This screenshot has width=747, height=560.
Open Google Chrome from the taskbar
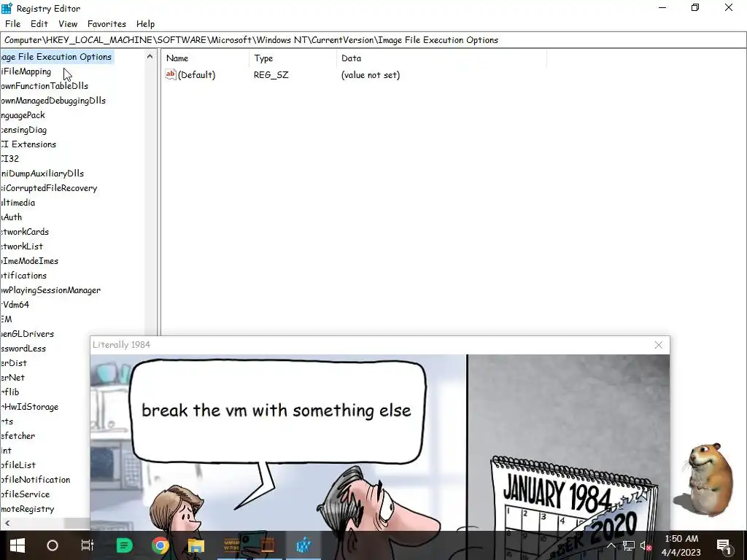click(x=160, y=545)
